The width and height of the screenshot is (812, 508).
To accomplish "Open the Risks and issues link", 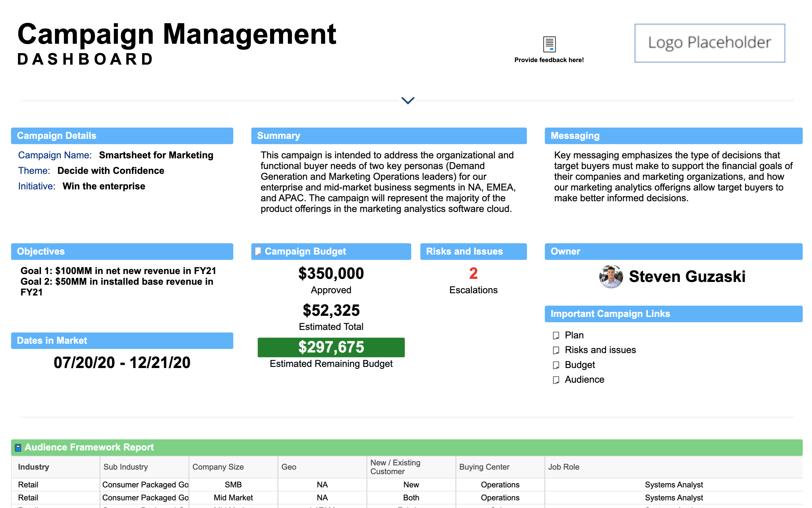I will [600, 350].
